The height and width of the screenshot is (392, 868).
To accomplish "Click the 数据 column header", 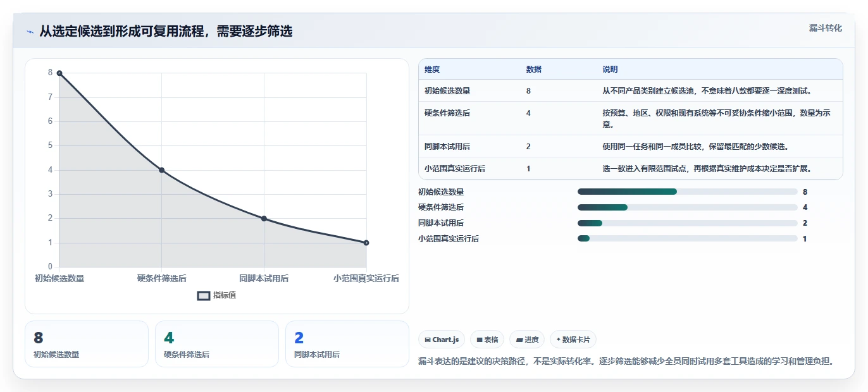I will pyautogui.click(x=533, y=70).
